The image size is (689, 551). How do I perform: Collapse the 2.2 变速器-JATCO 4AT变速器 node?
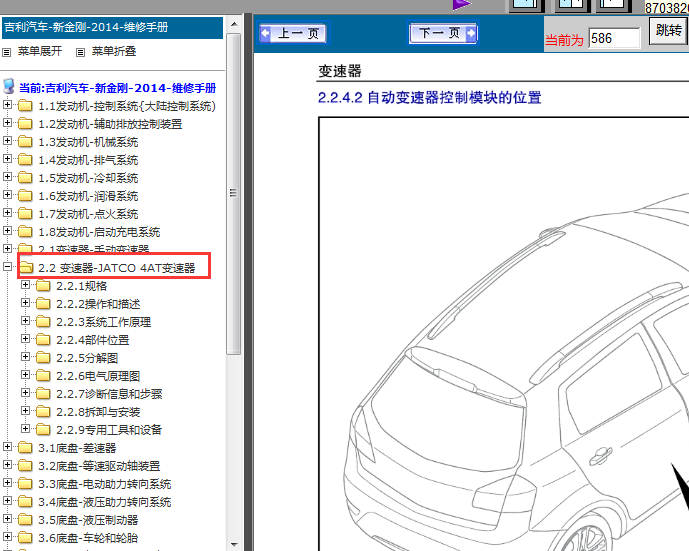tap(7, 267)
